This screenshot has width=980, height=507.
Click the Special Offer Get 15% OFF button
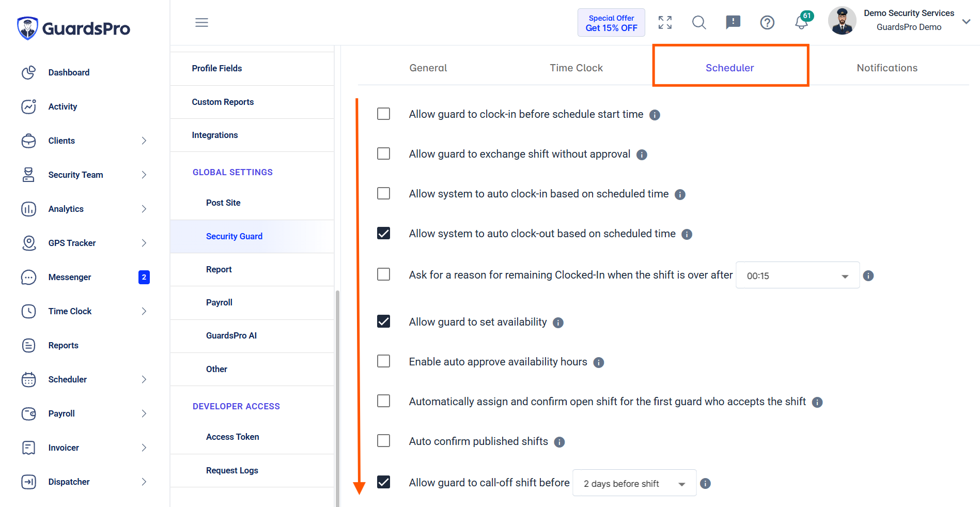611,23
